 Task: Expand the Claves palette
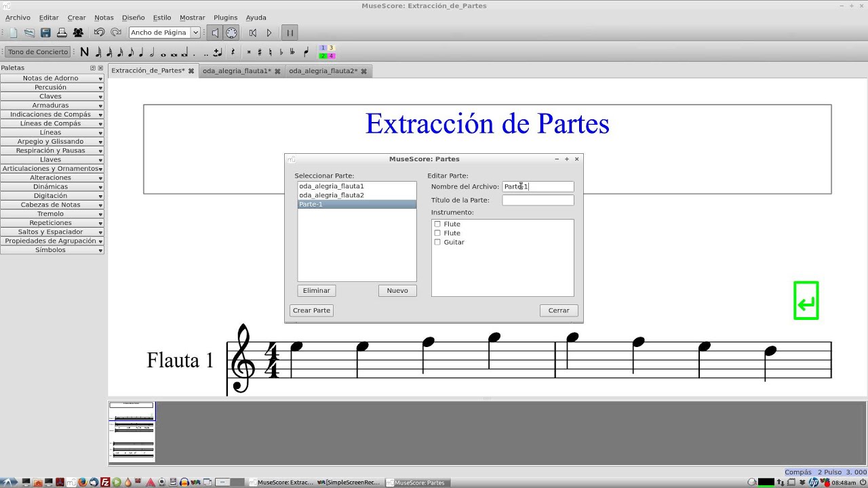pos(52,96)
